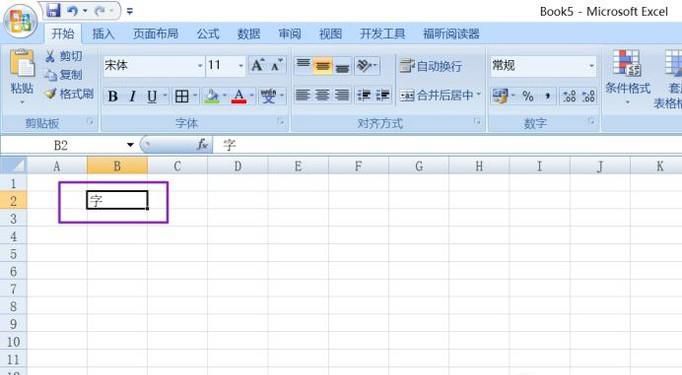Expand the font color palette arrow
Image resolution: width=682 pixels, height=375 pixels.
pos(251,95)
